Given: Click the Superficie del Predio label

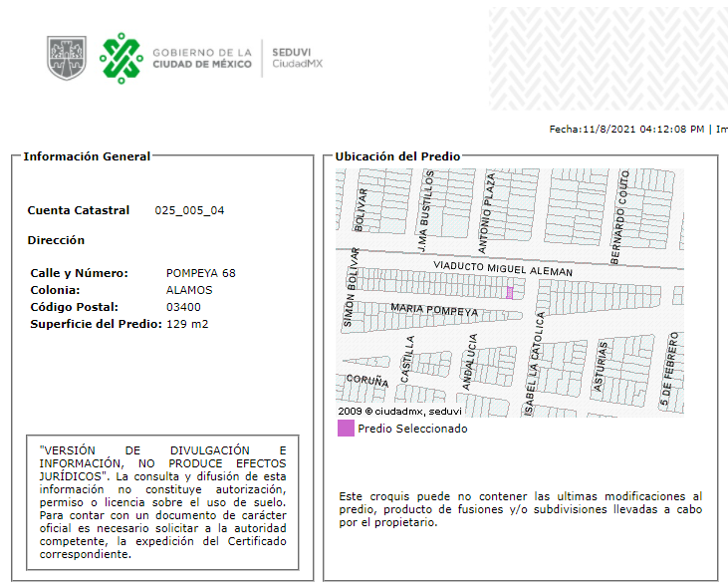Looking at the screenshot, I should 97,324.
